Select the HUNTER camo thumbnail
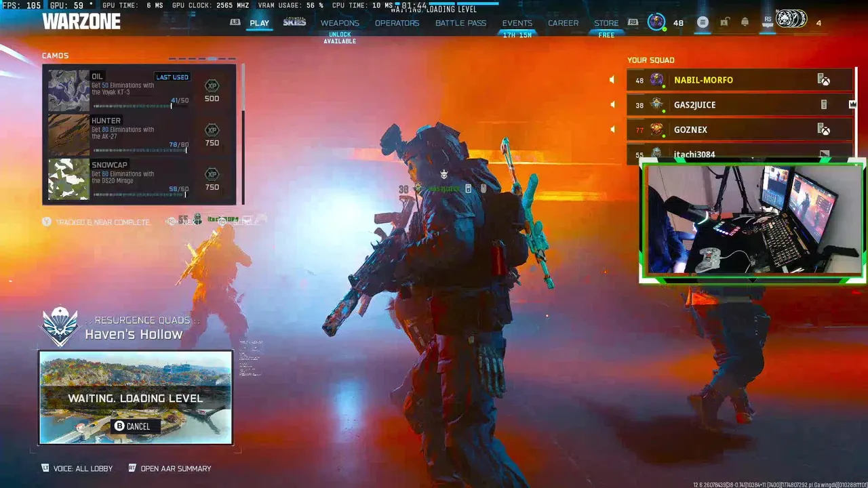Image resolution: width=868 pixels, height=488 pixels. [x=68, y=135]
